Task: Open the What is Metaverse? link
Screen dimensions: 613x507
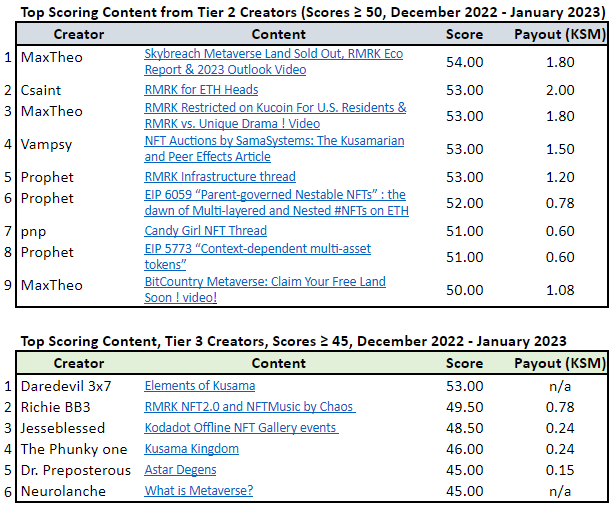Action: [199, 491]
